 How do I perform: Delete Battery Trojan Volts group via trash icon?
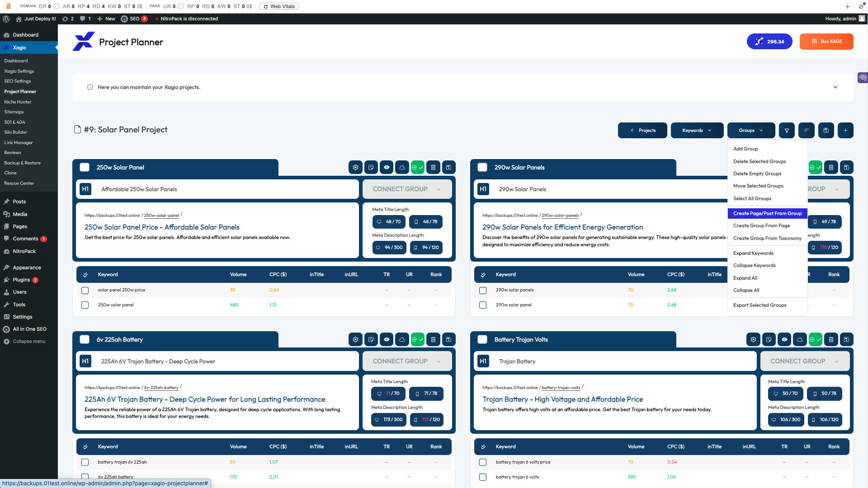831,340
